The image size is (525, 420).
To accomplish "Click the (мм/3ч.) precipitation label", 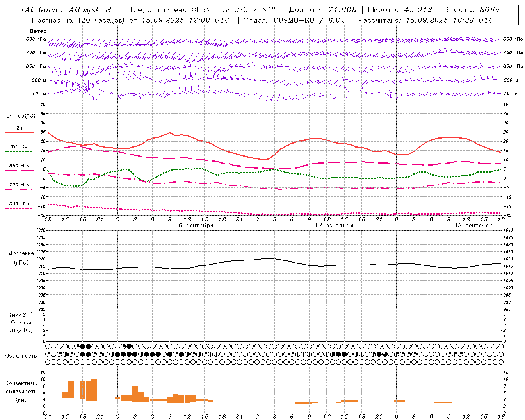I will point(21,315).
